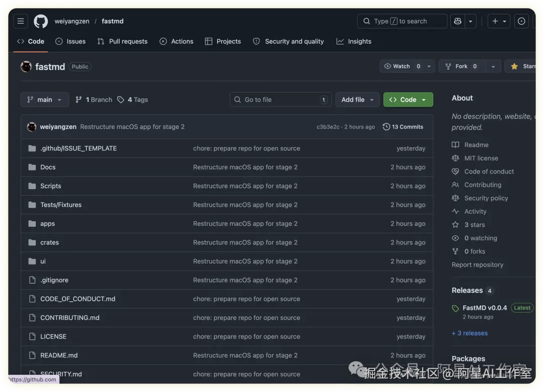Open the crates folder
Viewport: 544px width, 392px height.
49,242
